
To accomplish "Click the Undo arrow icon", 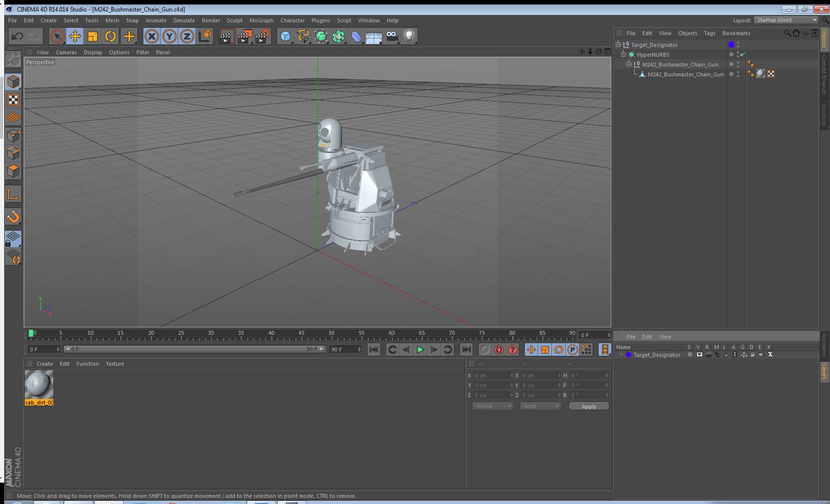I will coord(17,36).
